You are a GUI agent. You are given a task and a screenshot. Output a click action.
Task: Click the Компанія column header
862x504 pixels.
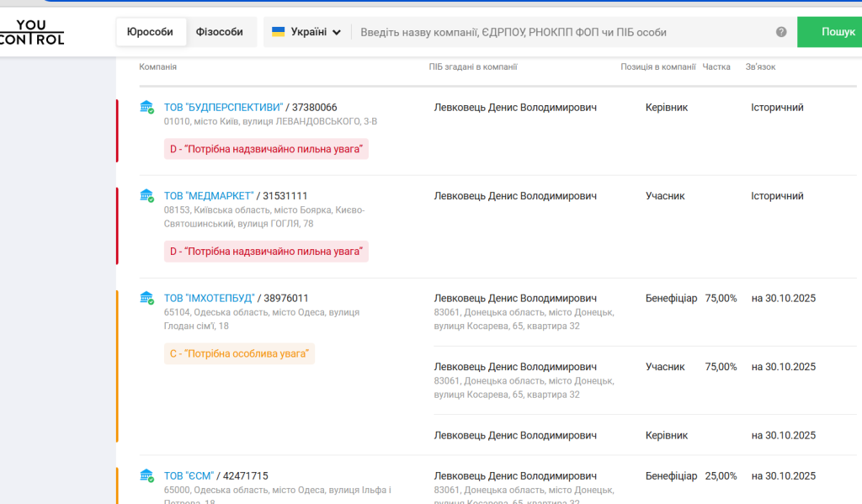157,66
